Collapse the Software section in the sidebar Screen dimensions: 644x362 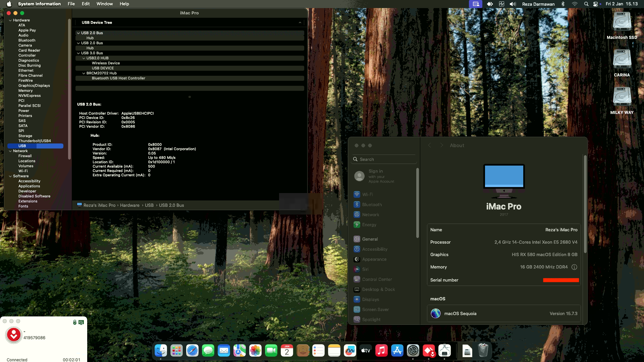click(10, 176)
